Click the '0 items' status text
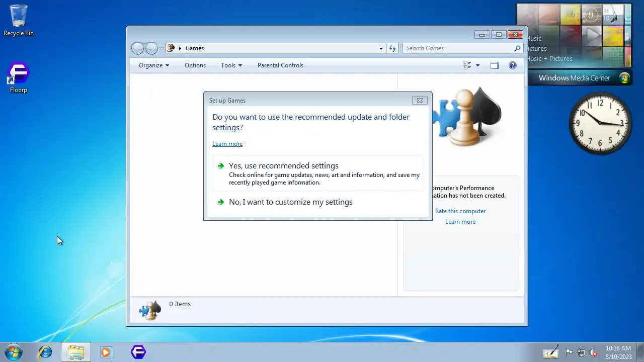644x362 pixels. (180, 304)
